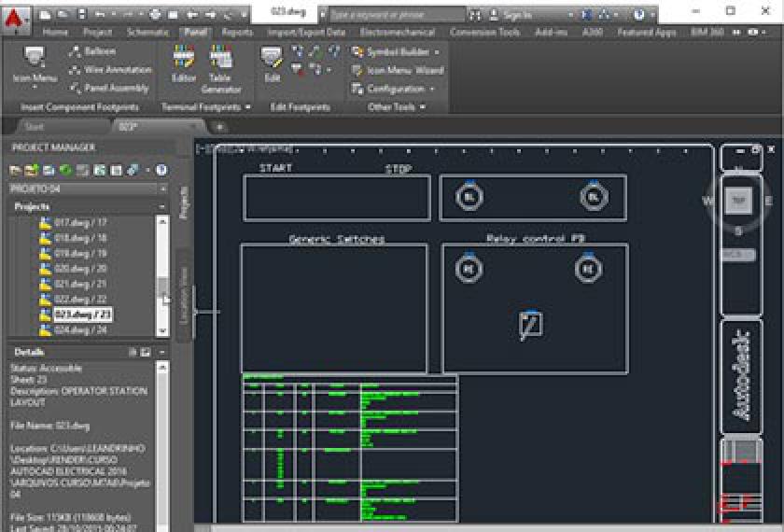Click the Edit Footprints tool
Image resolution: width=784 pixels, height=532 pixels.
pyautogui.click(x=272, y=63)
